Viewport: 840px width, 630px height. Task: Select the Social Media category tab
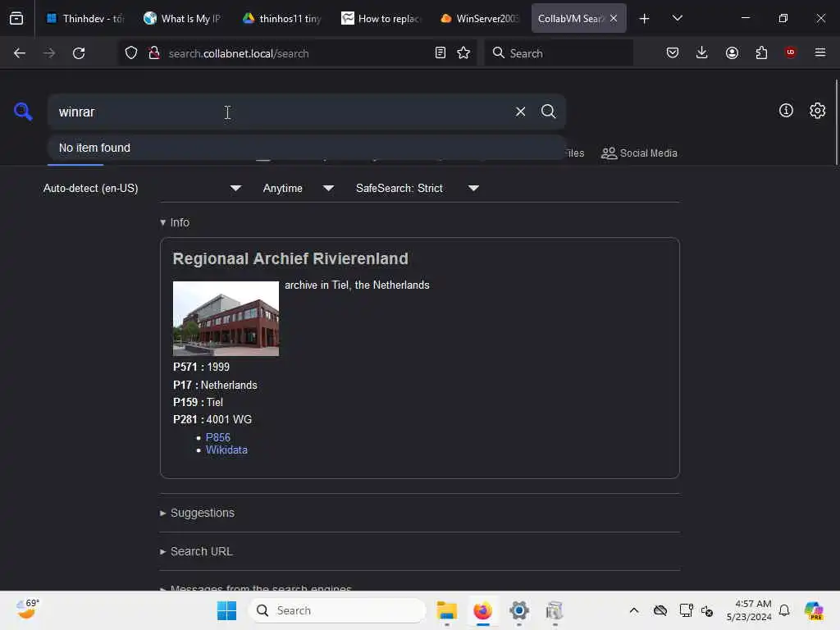coord(639,153)
